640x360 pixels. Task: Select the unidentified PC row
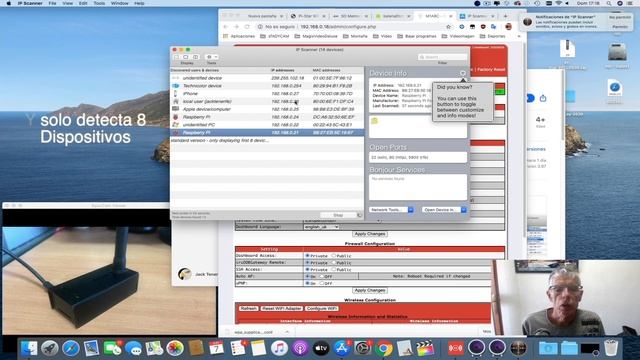267,124
